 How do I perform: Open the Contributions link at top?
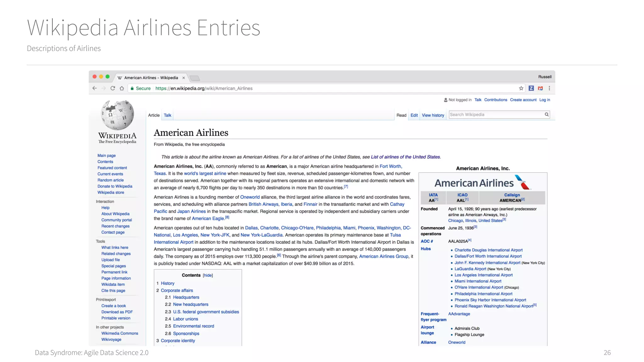[x=496, y=100]
